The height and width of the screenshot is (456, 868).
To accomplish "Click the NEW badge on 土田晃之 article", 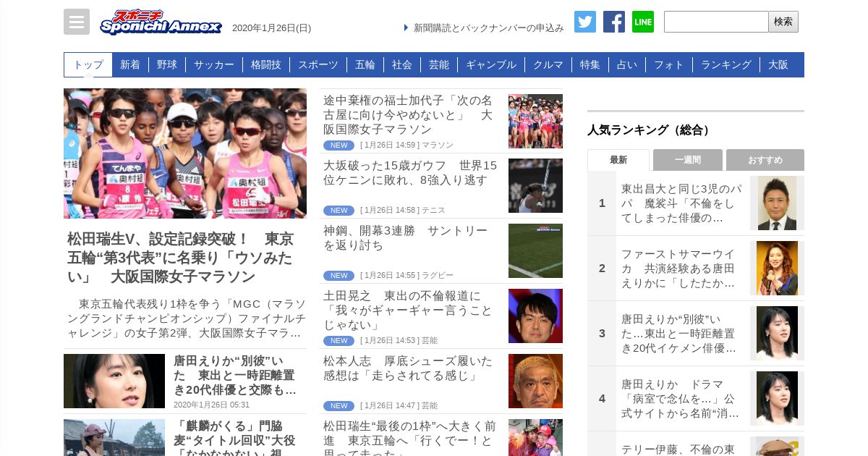I will pos(339,341).
